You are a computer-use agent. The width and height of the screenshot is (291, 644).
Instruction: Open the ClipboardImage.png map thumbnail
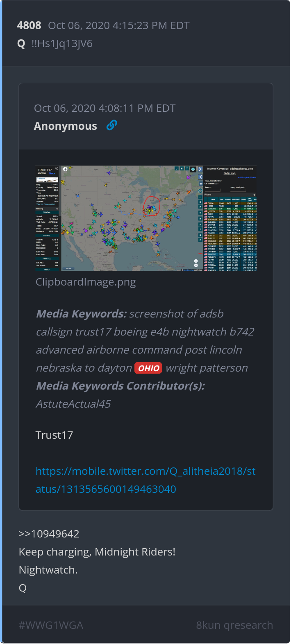[x=146, y=218]
